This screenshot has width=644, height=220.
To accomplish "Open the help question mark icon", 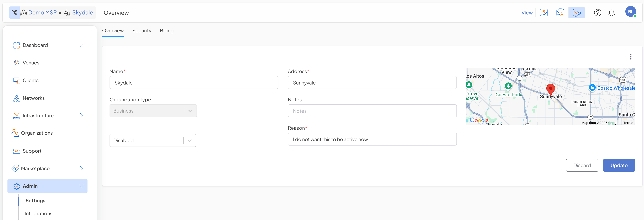I will [598, 13].
